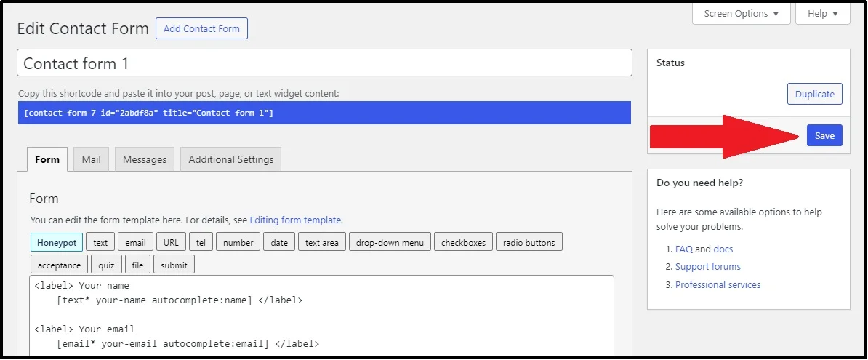Save the contact form
This screenshot has height=360, width=868.
pos(824,136)
